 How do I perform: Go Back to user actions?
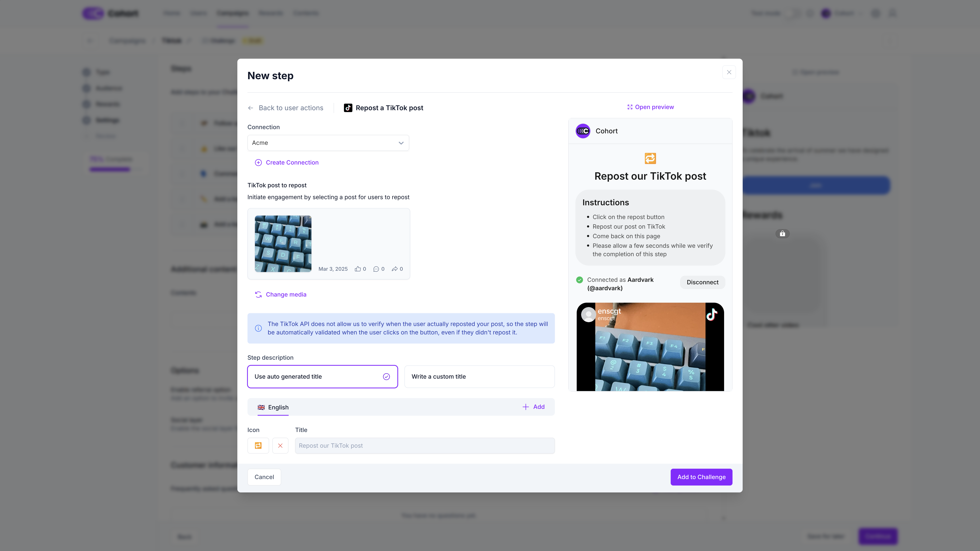pos(291,108)
